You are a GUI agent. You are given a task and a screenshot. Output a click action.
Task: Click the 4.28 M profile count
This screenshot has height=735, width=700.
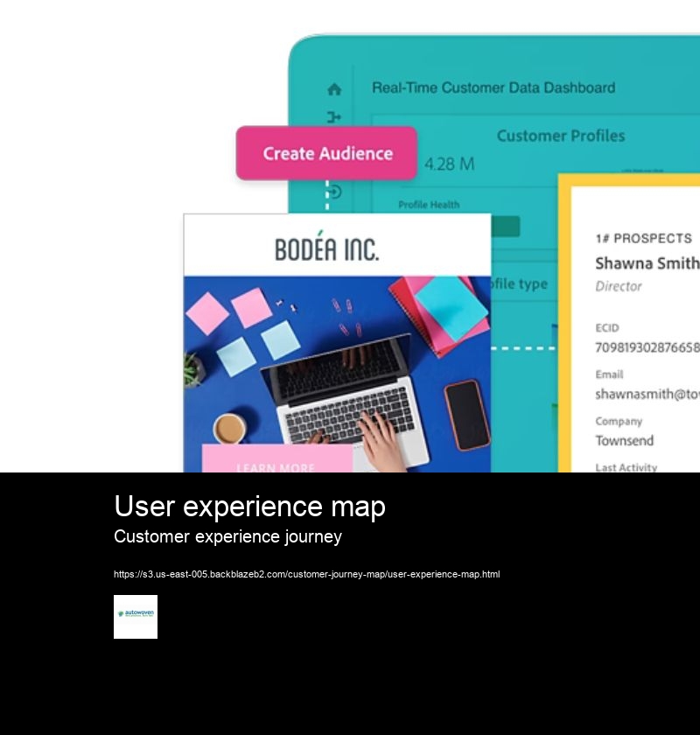pyautogui.click(x=450, y=164)
